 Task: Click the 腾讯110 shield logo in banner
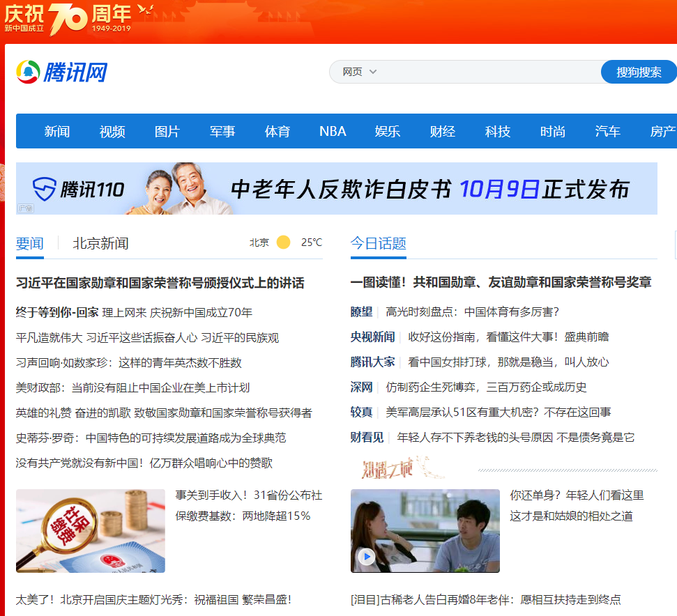[x=44, y=189]
